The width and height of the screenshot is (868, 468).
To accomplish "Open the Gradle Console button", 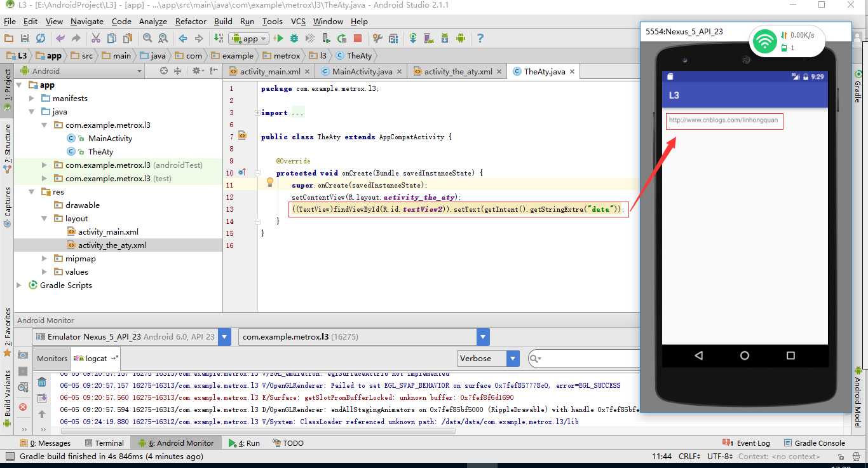I will pyautogui.click(x=815, y=443).
